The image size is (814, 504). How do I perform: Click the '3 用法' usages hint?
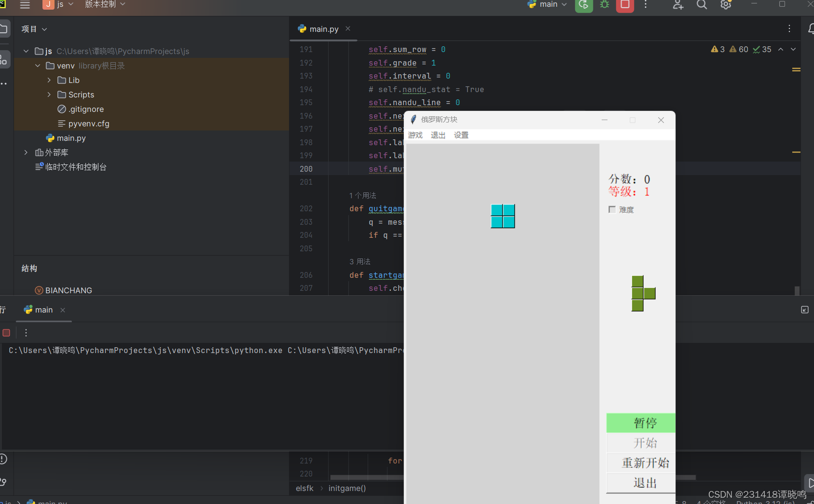point(360,261)
